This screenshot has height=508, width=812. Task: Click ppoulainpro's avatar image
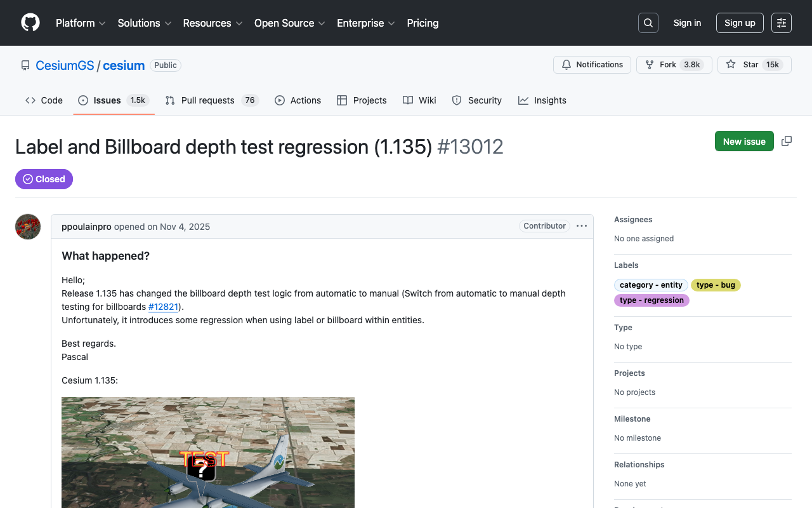point(28,227)
